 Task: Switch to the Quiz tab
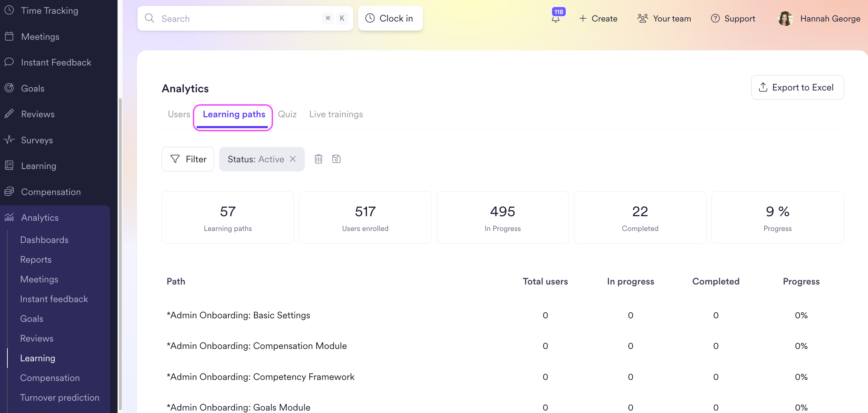tap(287, 114)
